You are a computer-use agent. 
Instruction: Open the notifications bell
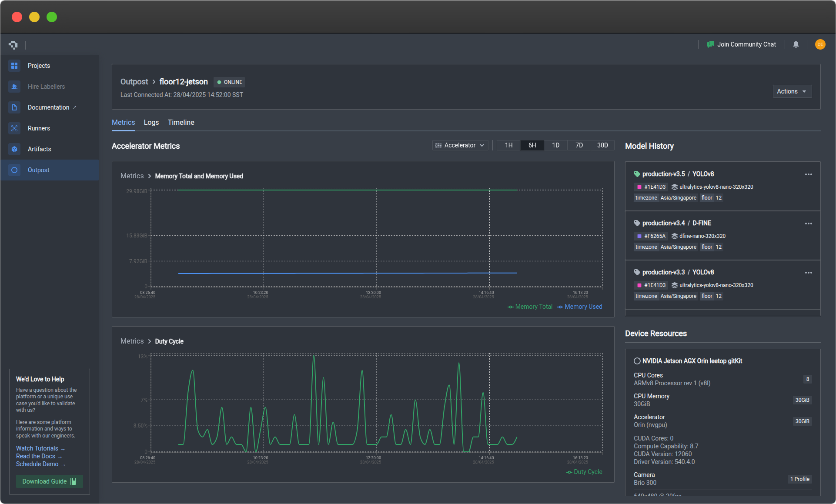pos(796,44)
